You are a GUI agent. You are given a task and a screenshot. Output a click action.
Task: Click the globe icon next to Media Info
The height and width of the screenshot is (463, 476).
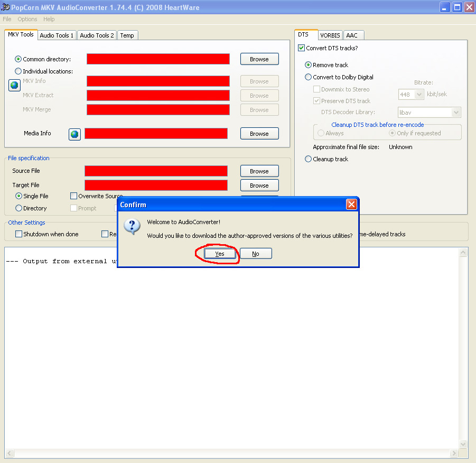(74, 134)
